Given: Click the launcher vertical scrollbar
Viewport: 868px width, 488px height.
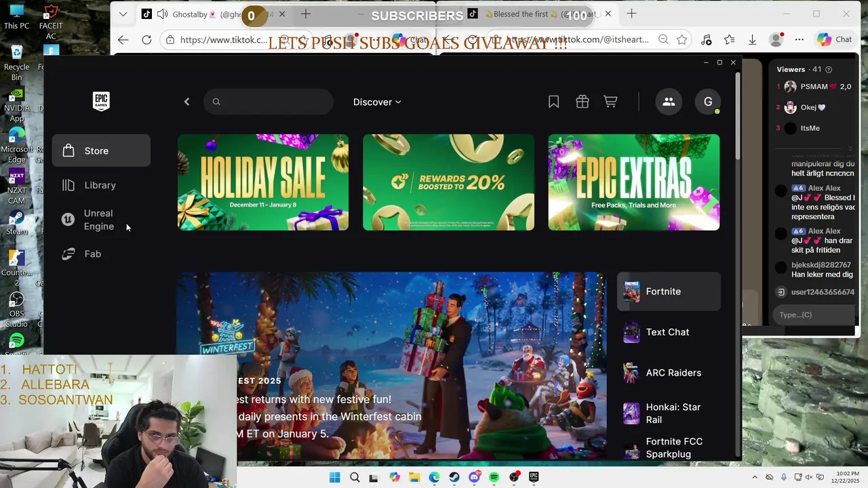Looking at the screenshot, I should pos(738,115).
